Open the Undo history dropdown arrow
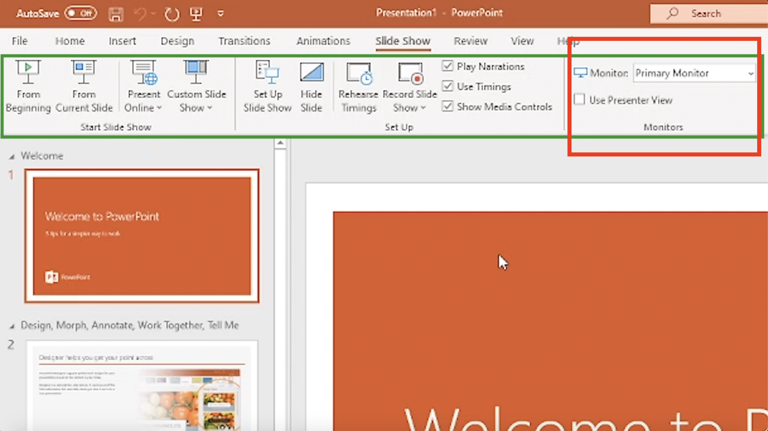This screenshot has width=768, height=431. (153, 14)
